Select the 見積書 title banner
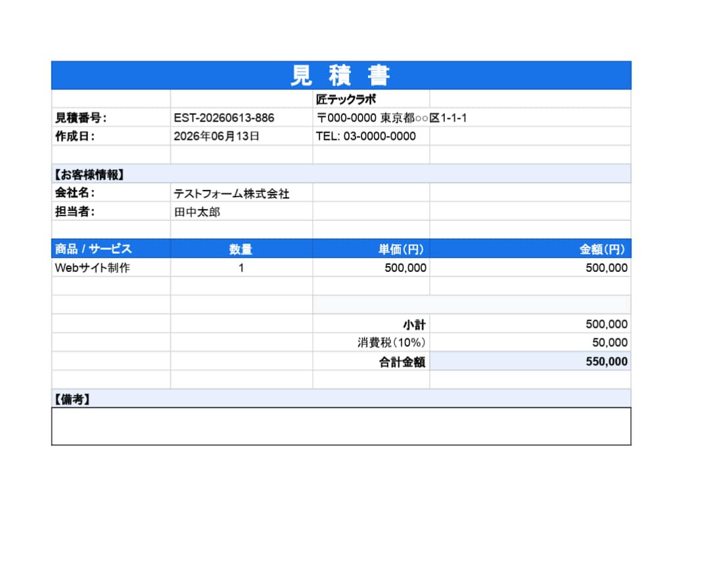715x588 pixels. [341, 75]
